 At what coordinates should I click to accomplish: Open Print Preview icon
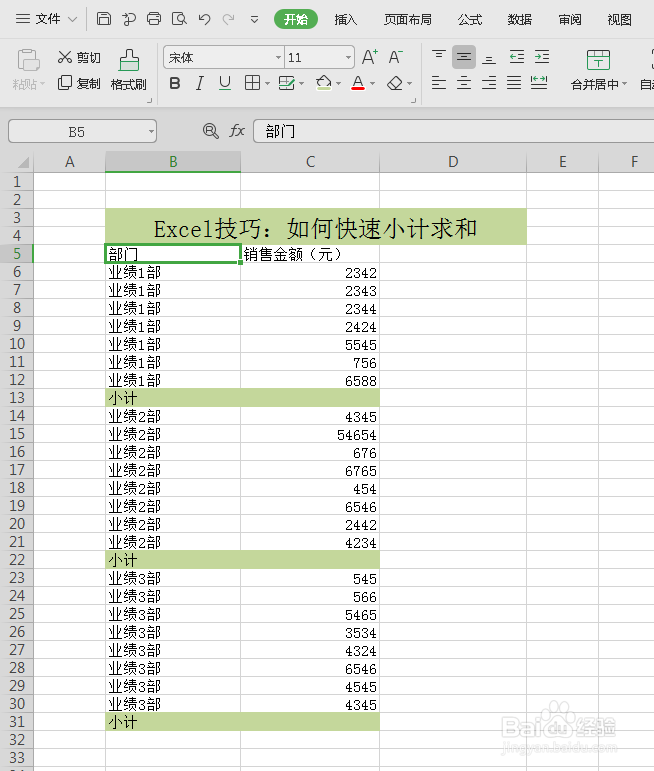(x=179, y=19)
